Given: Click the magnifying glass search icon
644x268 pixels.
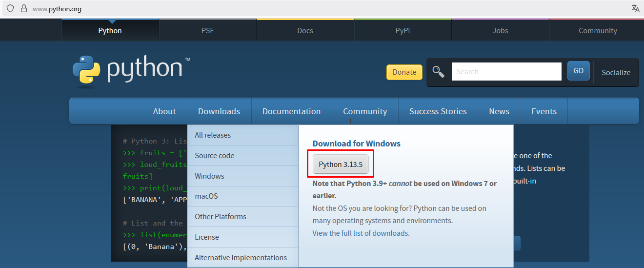Looking at the screenshot, I should tap(439, 72).
